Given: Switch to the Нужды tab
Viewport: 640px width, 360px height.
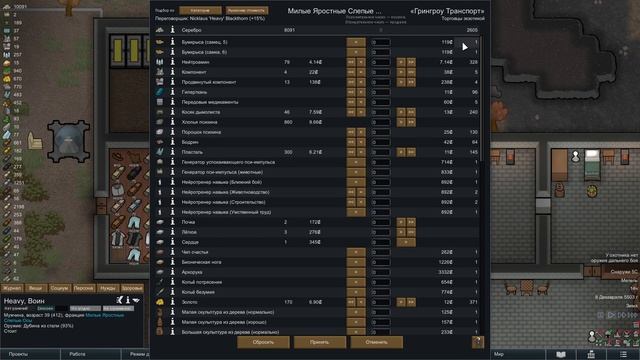Looking at the screenshot, I should 108,288.
